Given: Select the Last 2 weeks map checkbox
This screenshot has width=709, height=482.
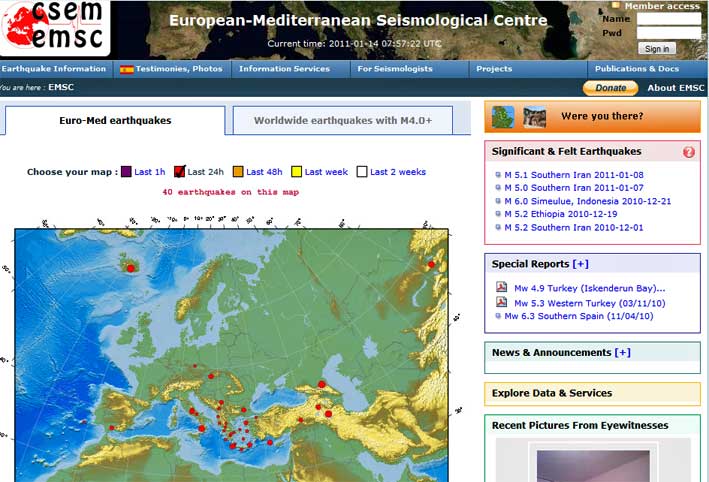Looking at the screenshot, I should 362,172.
